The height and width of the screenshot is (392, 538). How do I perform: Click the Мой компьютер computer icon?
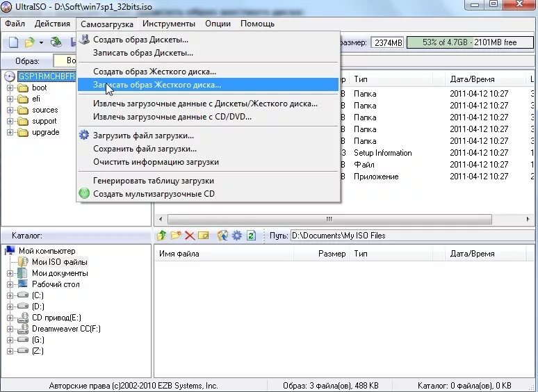coord(10,251)
